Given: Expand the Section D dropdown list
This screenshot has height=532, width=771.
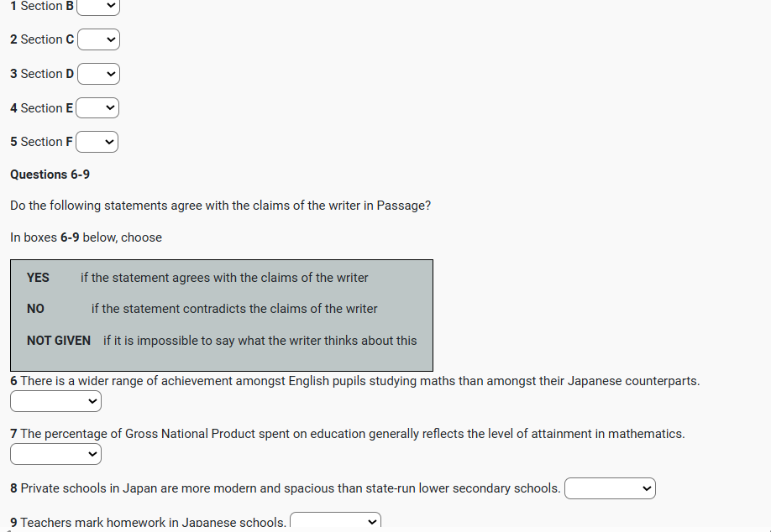Looking at the screenshot, I should point(99,74).
